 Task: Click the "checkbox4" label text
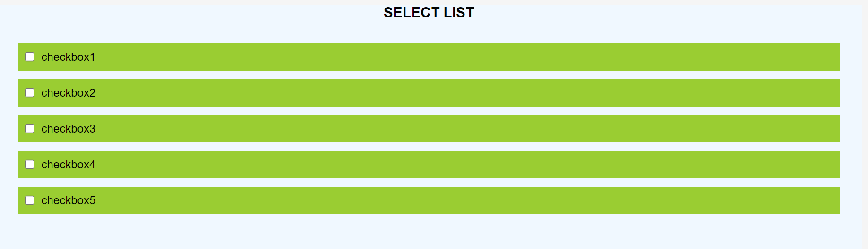pos(69,165)
